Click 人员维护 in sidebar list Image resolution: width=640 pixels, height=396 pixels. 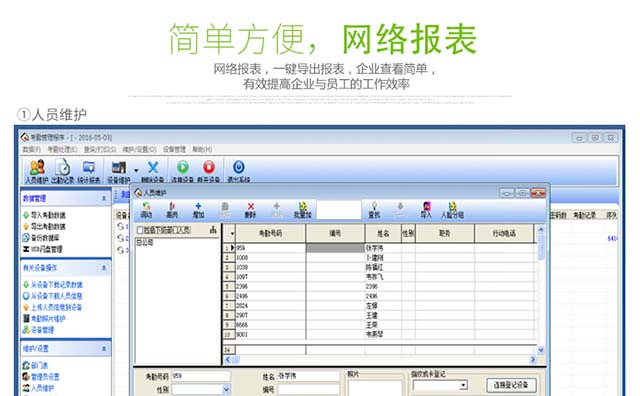tap(42, 388)
